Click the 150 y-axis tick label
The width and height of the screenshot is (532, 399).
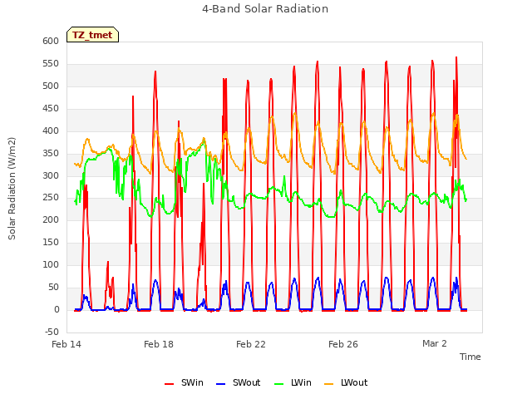click(x=51, y=242)
